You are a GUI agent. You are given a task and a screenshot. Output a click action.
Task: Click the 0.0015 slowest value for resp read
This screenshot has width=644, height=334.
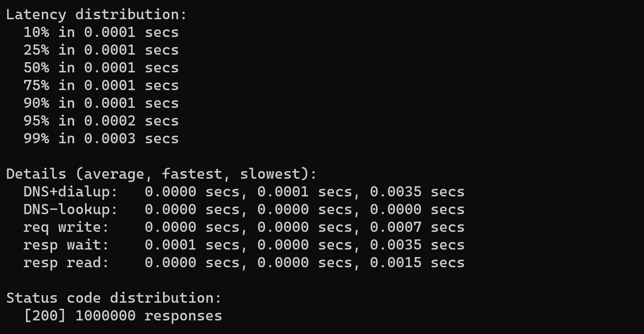[x=396, y=263]
